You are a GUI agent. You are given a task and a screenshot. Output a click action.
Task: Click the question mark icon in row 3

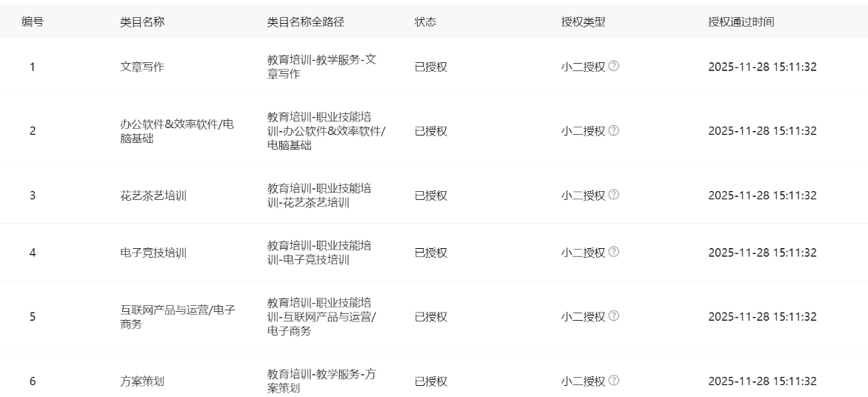(x=614, y=195)
